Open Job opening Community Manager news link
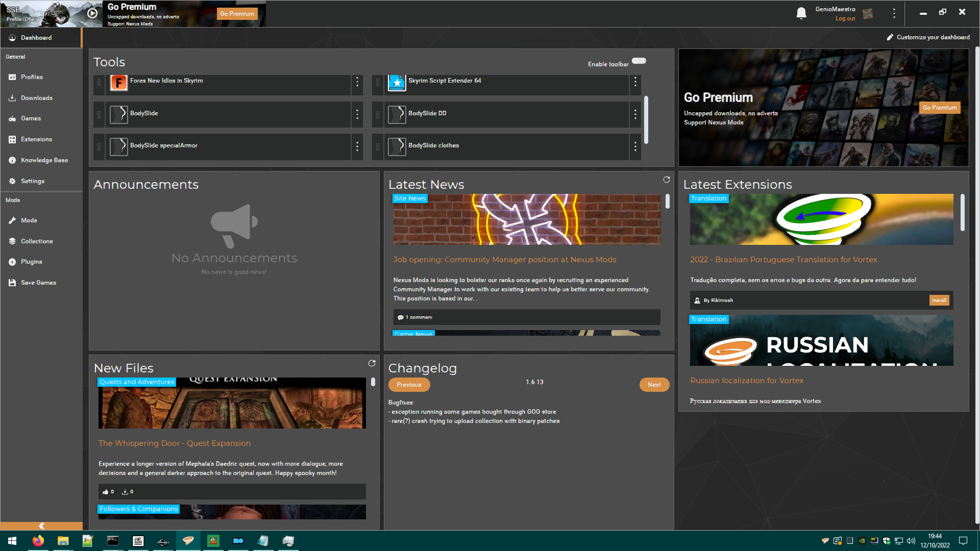 pyautogui.click(x=504, y=260)
